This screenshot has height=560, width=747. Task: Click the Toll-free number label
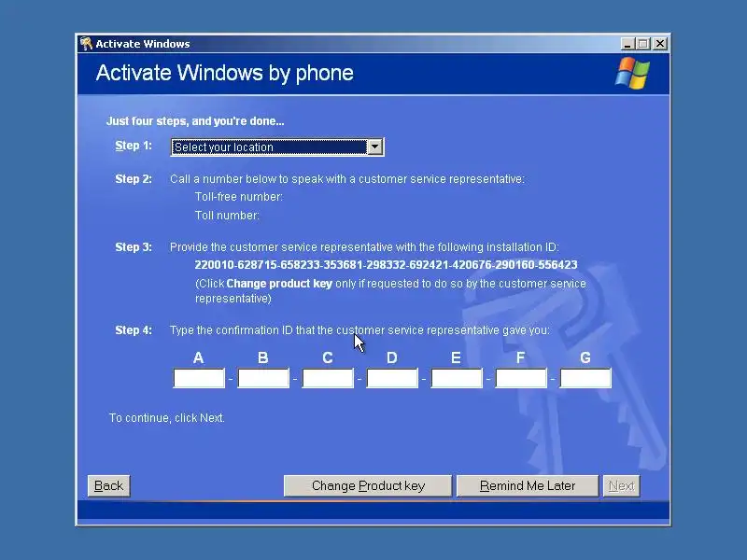pyautogui.click(x=239, y=197)
